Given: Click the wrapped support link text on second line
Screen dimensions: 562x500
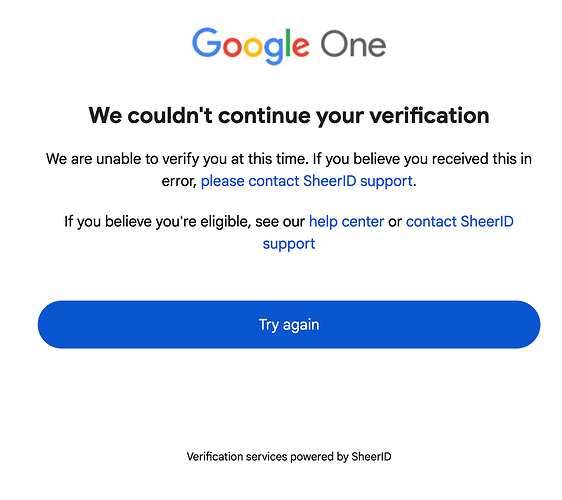Looking at the screenshot, I should pos(289,244).
